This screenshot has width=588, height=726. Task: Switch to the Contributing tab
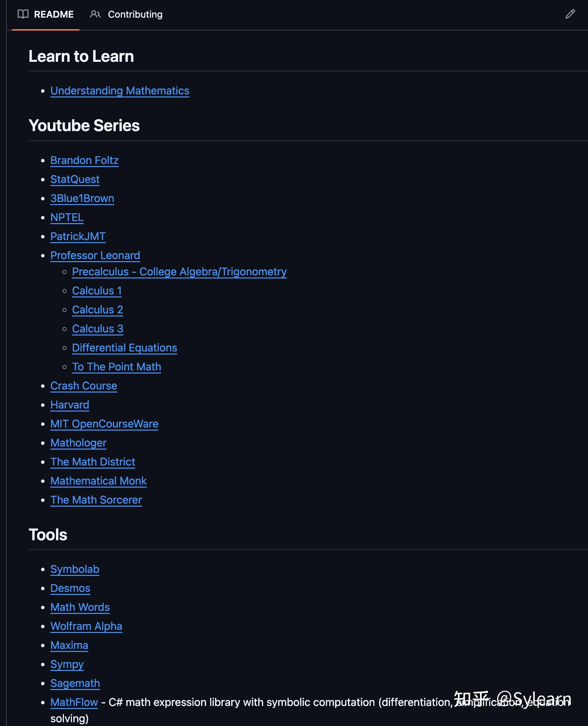[x=135, y=14]
